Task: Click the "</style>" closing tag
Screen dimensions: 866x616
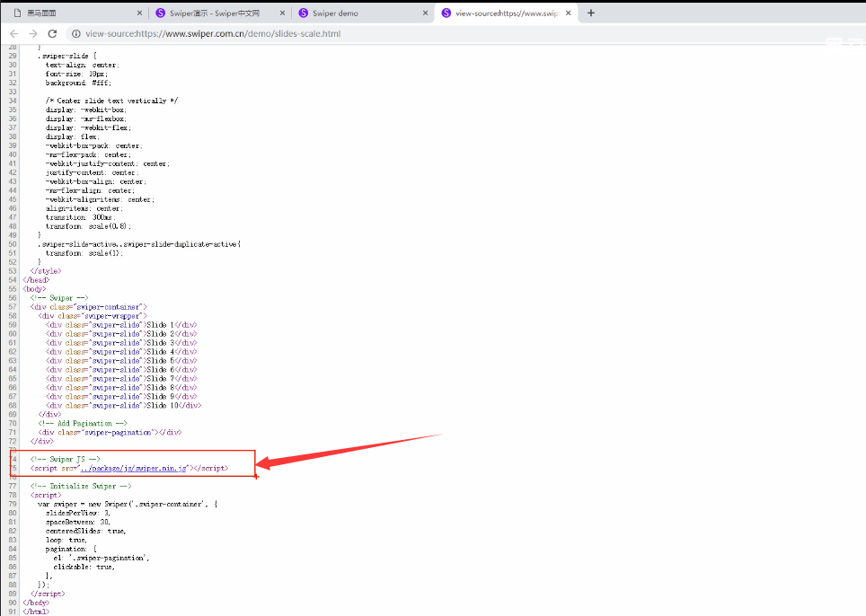Action: click(x=46, y=271)
